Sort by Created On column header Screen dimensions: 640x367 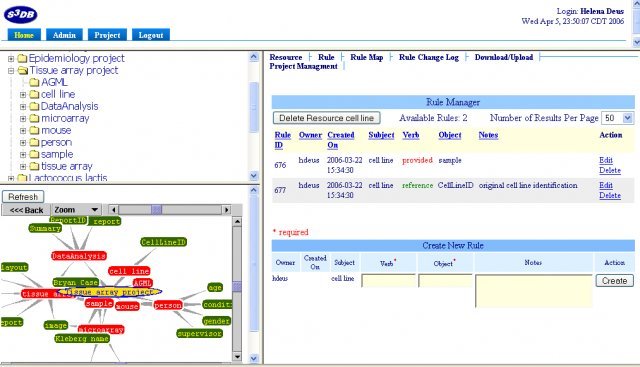[x=340, y=140]
